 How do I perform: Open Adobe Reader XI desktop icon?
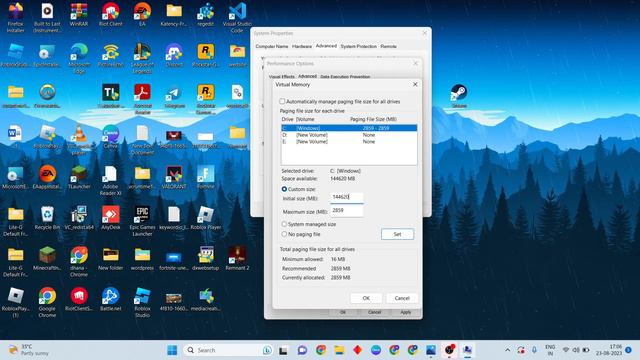pyautogui.click(x=111, y=180)
